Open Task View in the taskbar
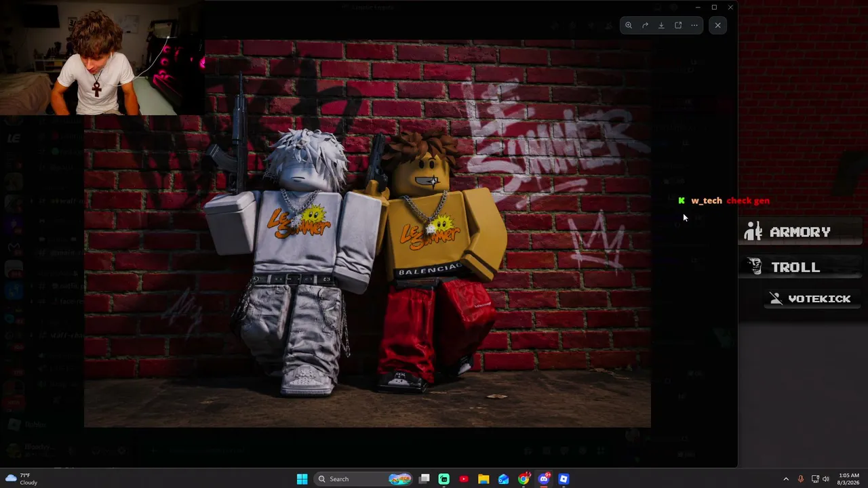The width and height of the screenshot is (868, 488). [x=425, y=479]
